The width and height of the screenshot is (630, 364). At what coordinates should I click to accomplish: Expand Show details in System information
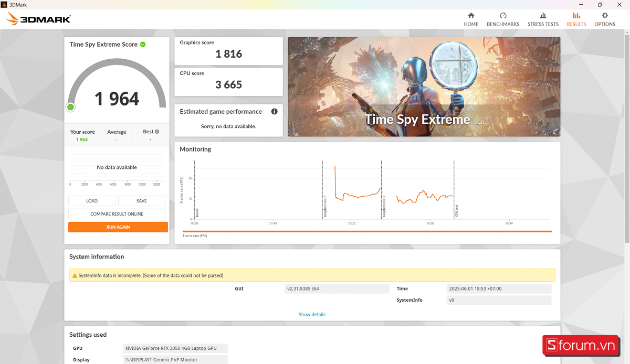(312, 315)
